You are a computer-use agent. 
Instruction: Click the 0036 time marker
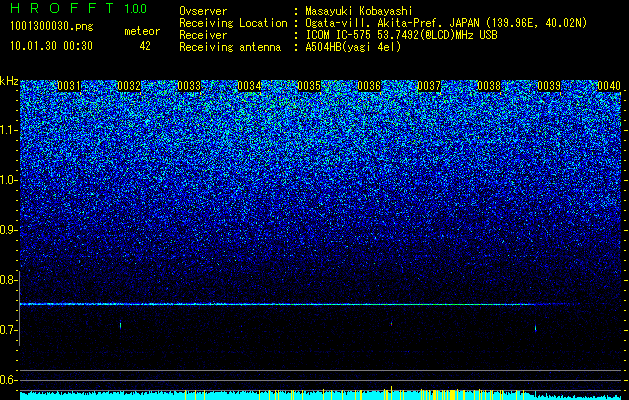(369, 86)
